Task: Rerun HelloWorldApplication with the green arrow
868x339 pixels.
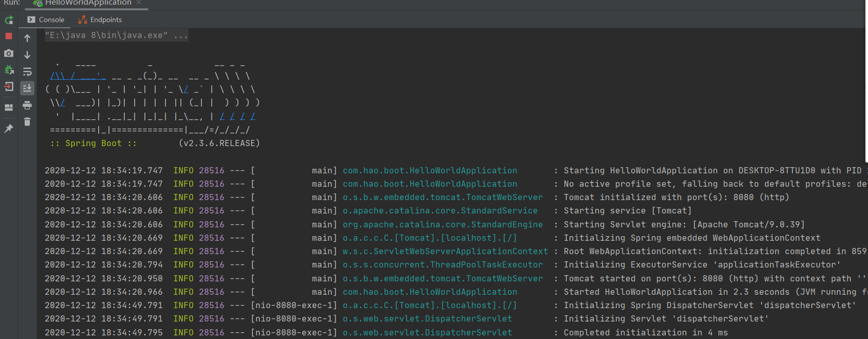Action: (9, 20)
